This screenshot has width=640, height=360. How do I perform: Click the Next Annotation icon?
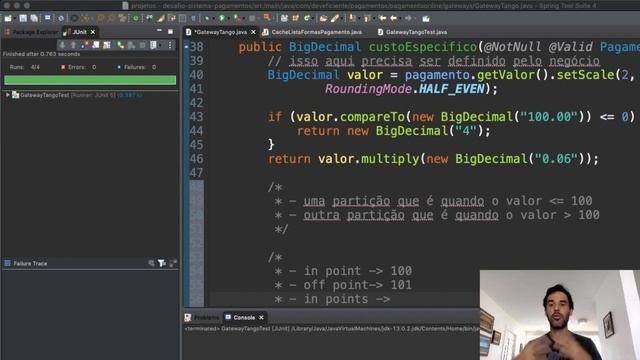coord(351,18)
